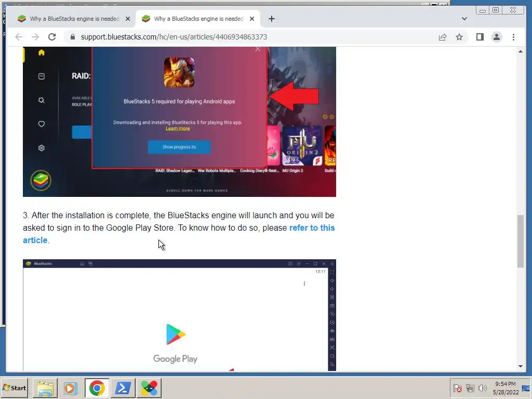The width and height of the screenshot is (532, 399).
Task: Go forward to next page
Action: (35, 37)
